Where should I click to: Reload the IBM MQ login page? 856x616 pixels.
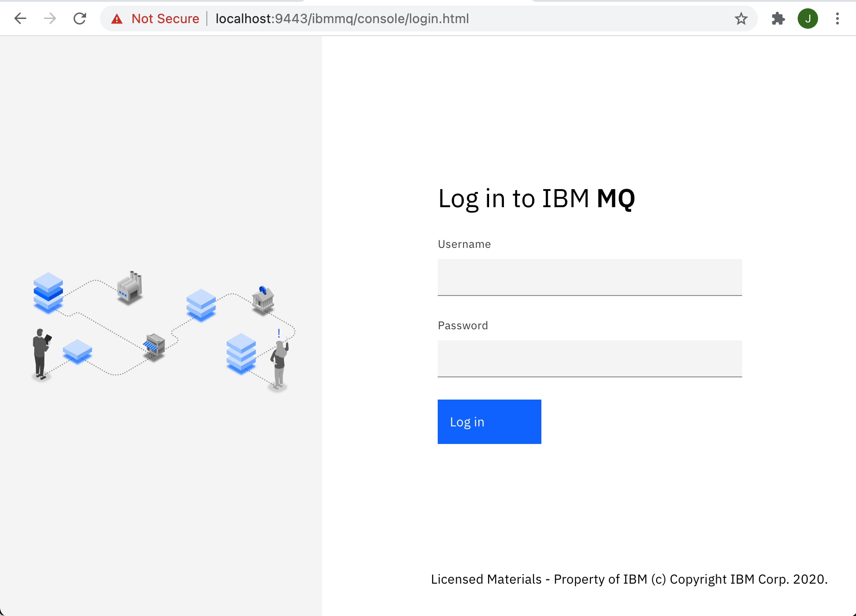pos(80,18)
